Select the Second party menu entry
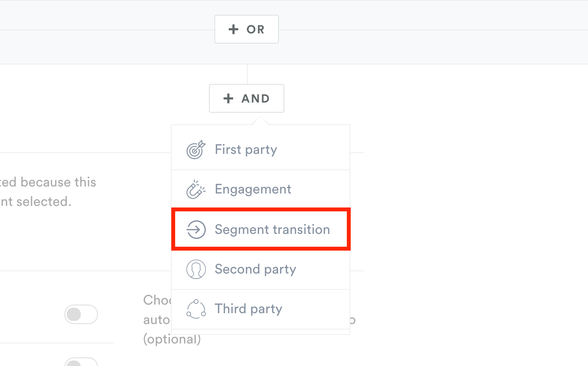588x366 pixels. [x=261, y=269]
